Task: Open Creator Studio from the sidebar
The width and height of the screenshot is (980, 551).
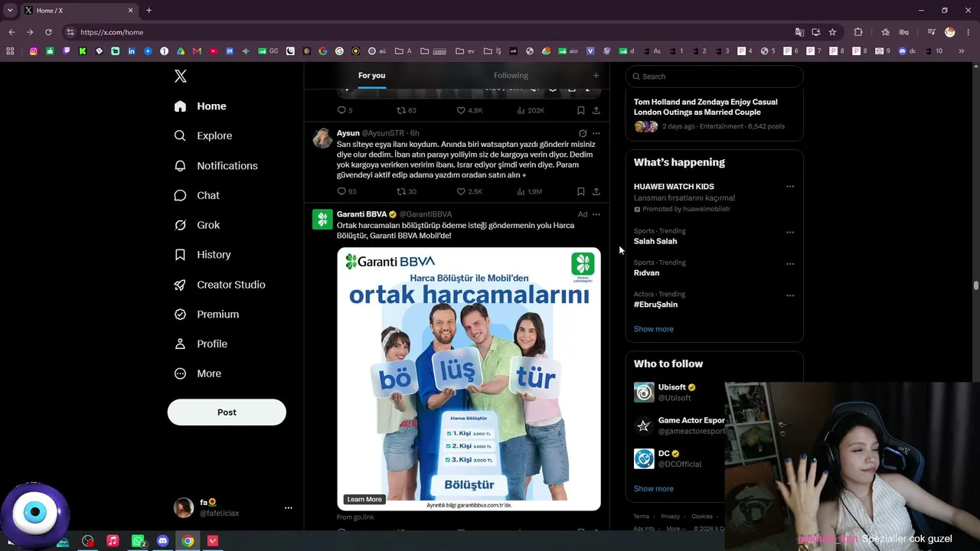Action: [220, 285]
